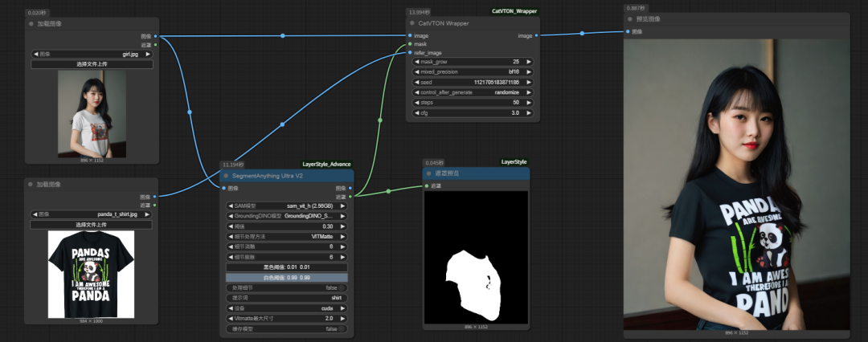Click midpoint dot on link into 预览图像
Screen dimensions: 868x342
[582, 33]
